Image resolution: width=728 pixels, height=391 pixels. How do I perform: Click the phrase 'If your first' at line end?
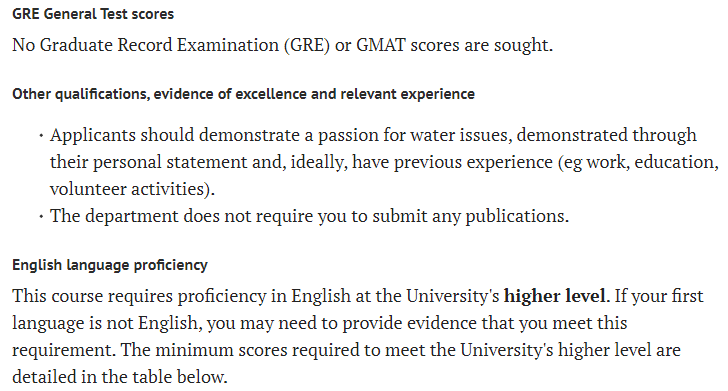tap(659, 296)
